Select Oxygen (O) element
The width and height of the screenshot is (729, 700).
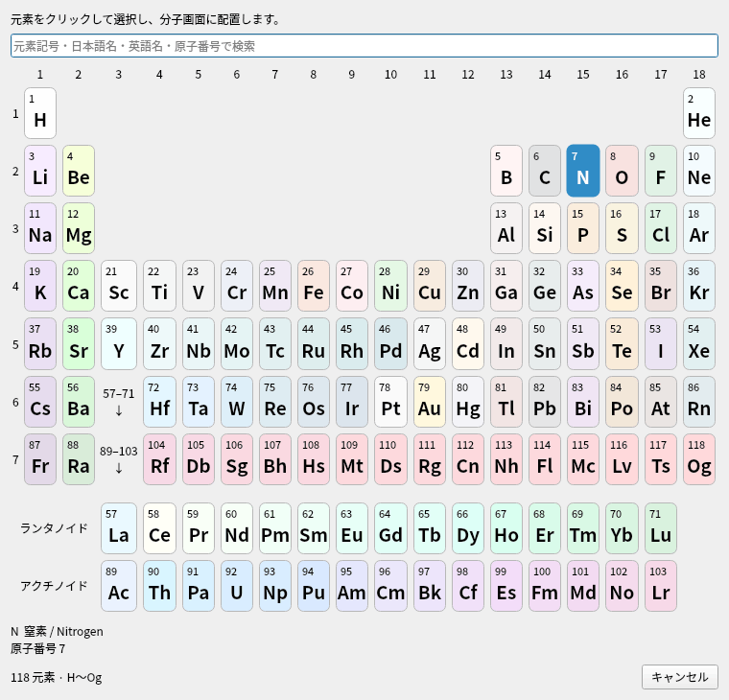(x=622, y=171)
